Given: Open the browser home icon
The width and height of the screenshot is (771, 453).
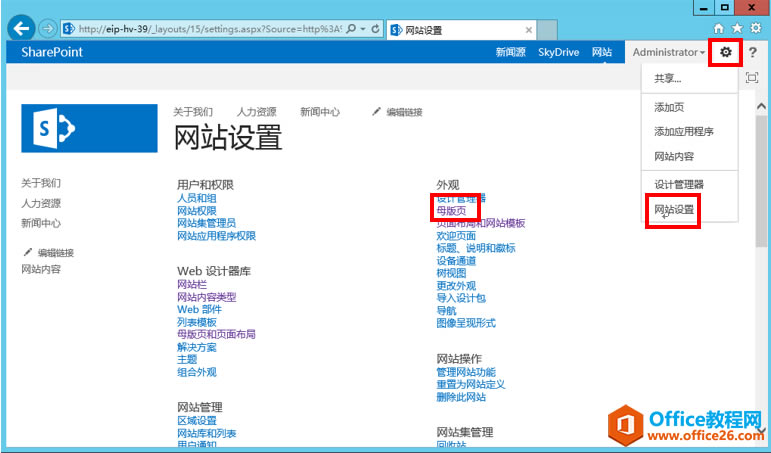Looking at the screenshot, I should pyautogui.click(x=719, y=29).
